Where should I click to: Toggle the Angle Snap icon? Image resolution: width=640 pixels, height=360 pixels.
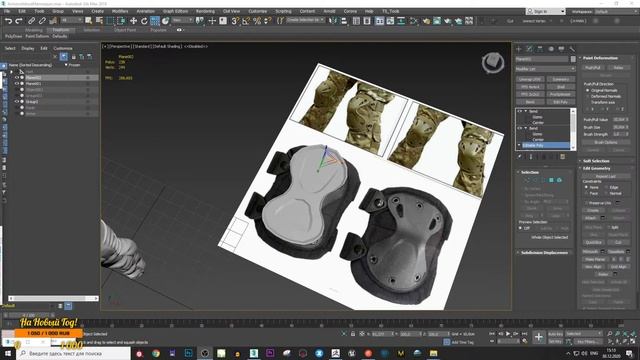246,21
